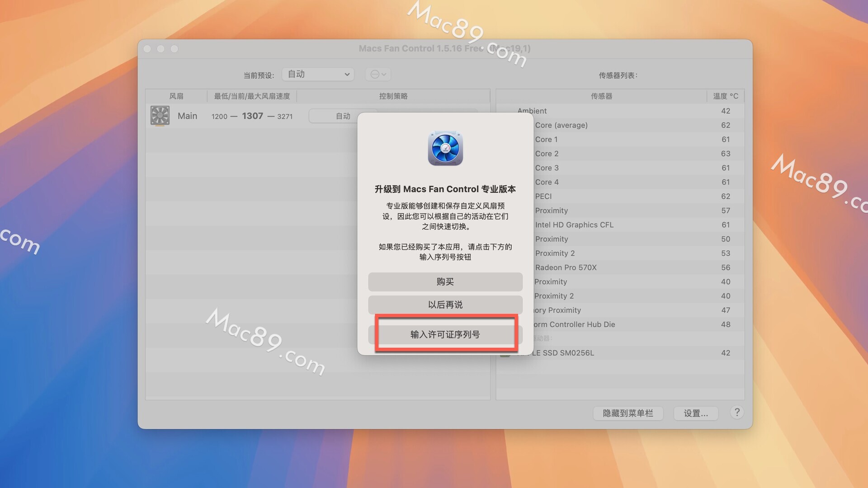Open 设置... preferences button
The image size is (868, 488).
click(x=696, y=413)
